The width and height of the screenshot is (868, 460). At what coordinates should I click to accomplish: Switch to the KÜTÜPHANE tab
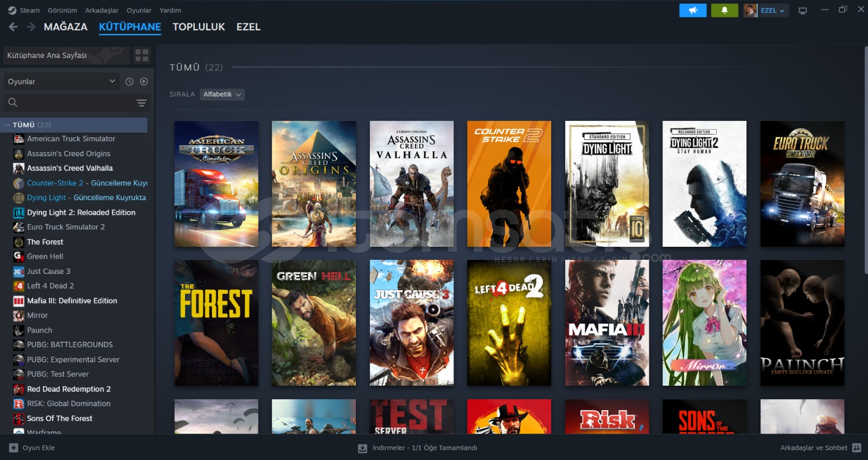pos(130,27)
